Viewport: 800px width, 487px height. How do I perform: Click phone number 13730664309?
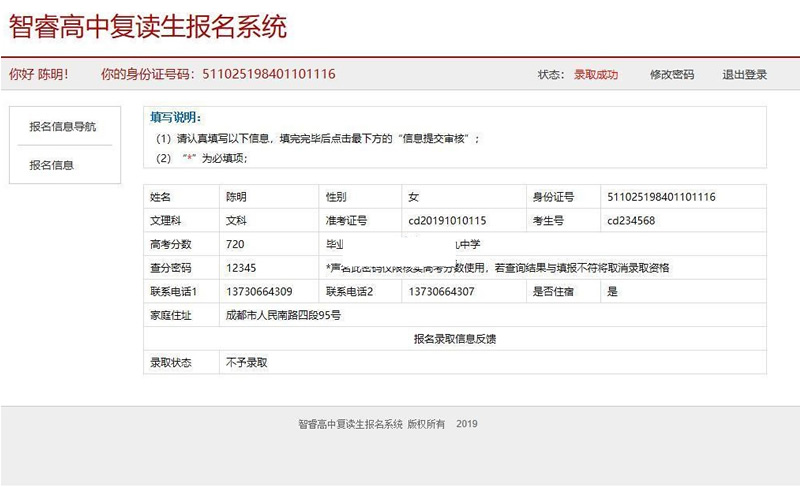[259, 292]
